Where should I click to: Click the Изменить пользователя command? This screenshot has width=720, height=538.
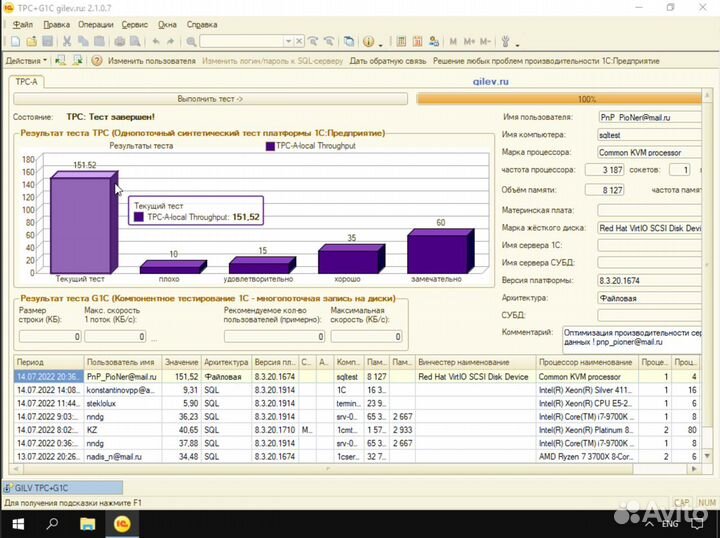coord(151,60)
